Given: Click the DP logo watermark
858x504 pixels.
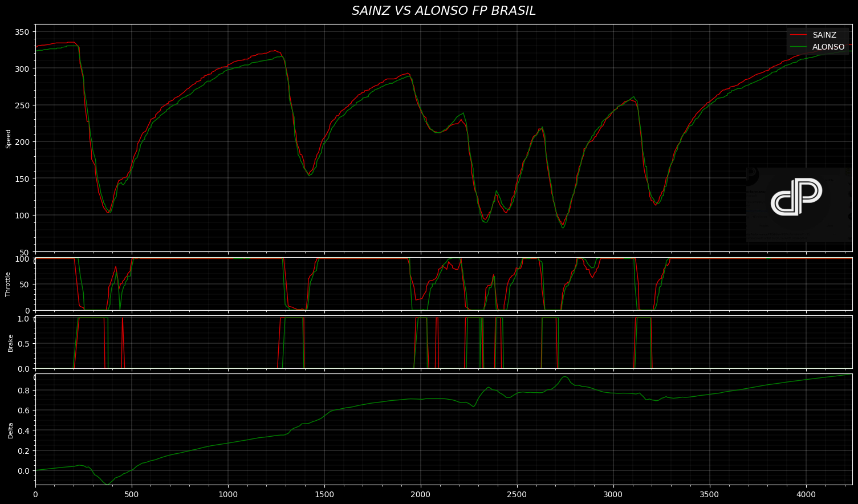Looking at the screenshot, I should click(x=796, y=197).
